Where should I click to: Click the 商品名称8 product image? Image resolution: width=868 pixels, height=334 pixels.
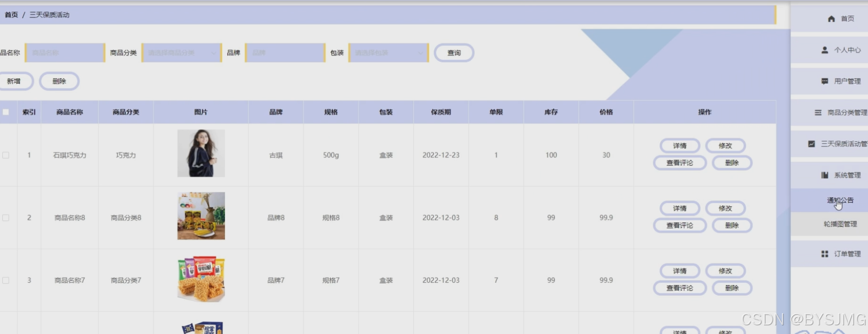tap(201, 216)
